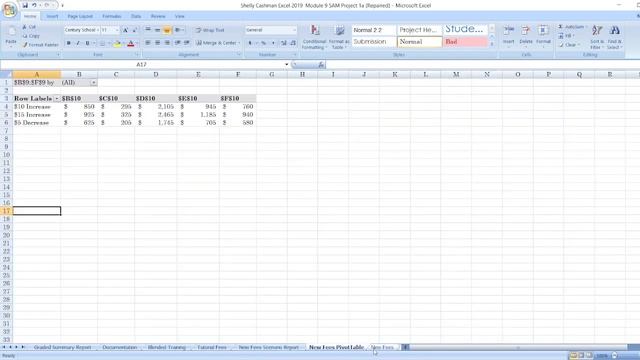Open Format as Table gallery
Screen dimensions: 640x360
(x=339, y=37)
